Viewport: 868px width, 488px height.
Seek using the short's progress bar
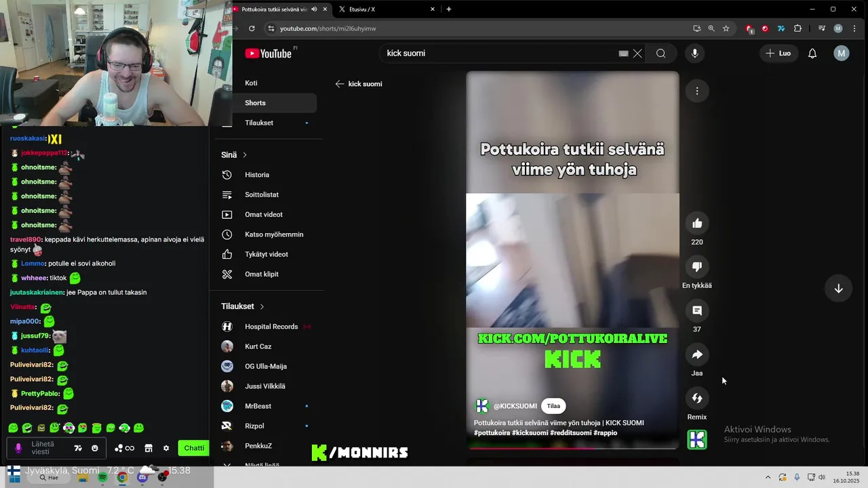[x=573, y=448]
